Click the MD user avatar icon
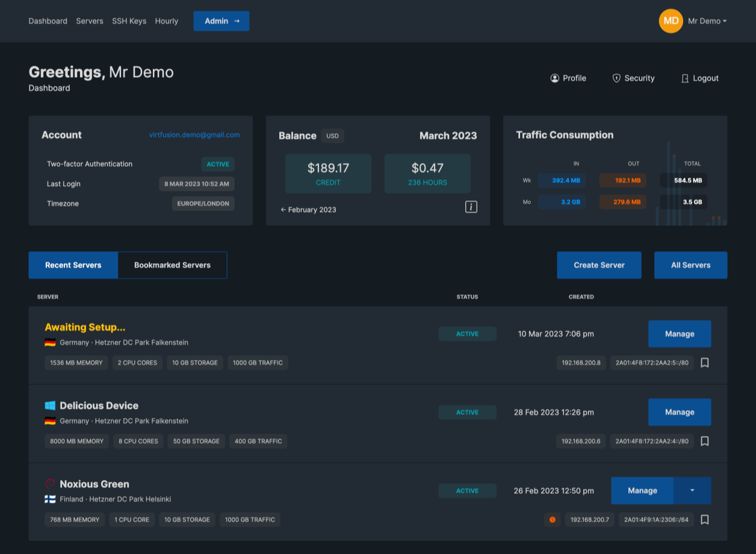Image resolution: width=756 pixels, height=554 pixels. click(671, 21)
